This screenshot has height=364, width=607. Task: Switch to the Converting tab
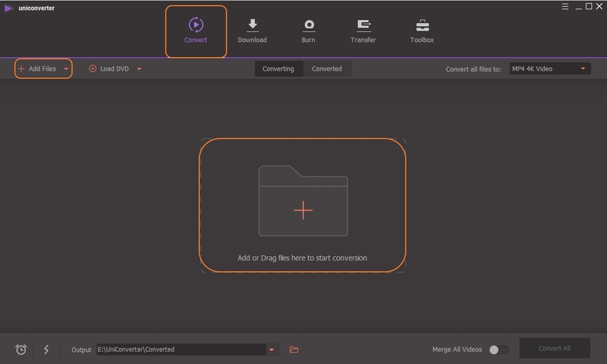point(278,69)
